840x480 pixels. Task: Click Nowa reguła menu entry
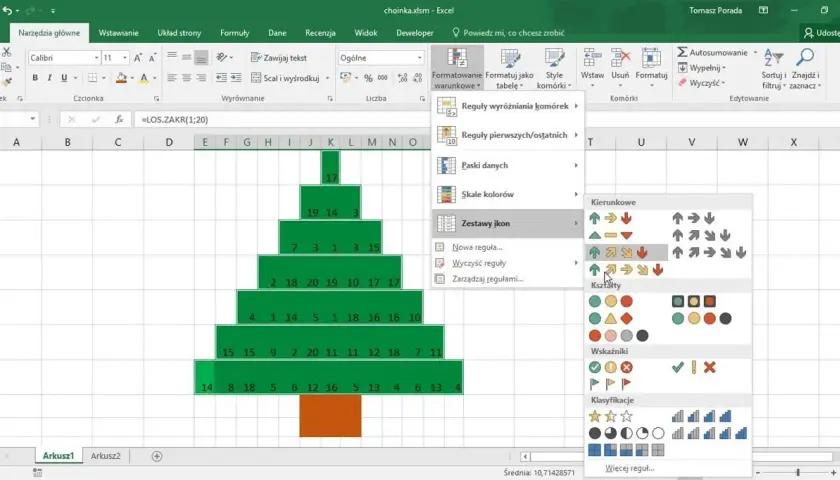click(477, 247)
